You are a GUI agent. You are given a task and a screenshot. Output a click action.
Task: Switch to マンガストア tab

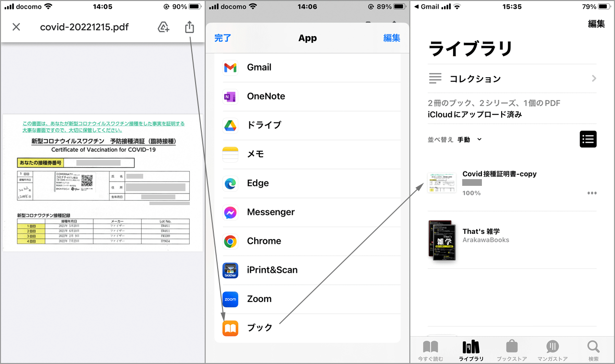[553, 351]
